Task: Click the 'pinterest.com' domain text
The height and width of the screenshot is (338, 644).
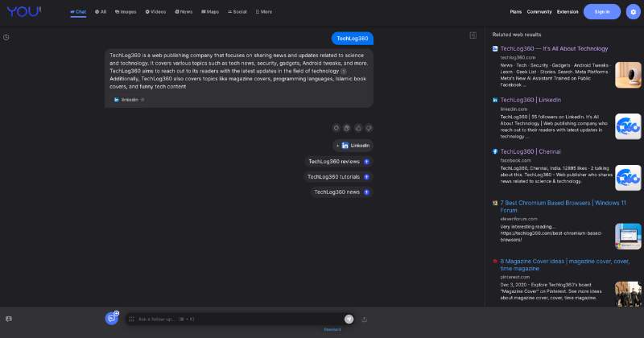Action: point(514,277)
